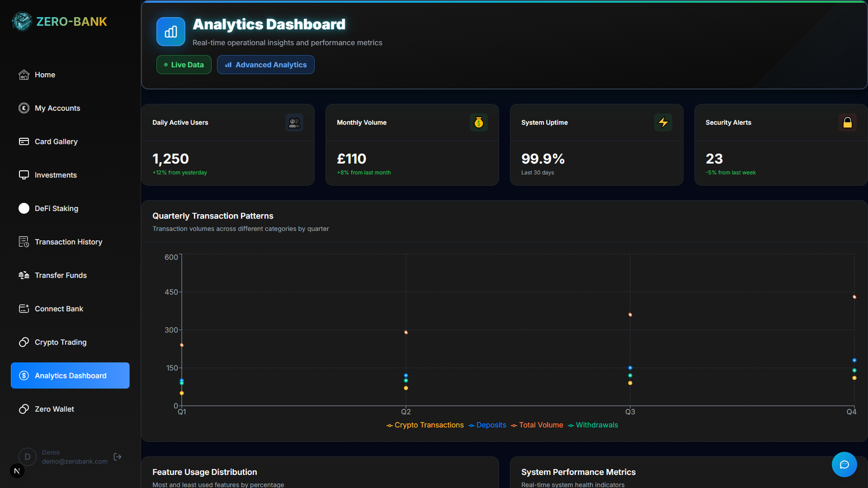Click the Zero-Bank logo icon

point(22,21)
